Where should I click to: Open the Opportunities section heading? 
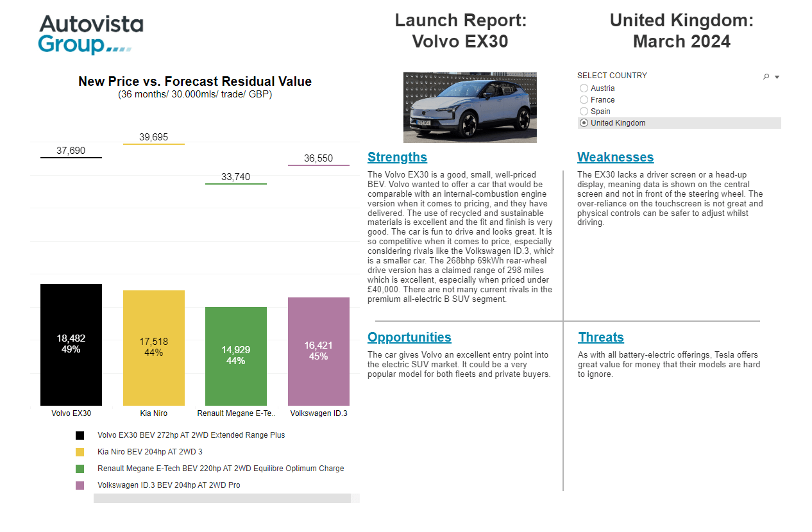pyautogui.click(x=409, y=337)
